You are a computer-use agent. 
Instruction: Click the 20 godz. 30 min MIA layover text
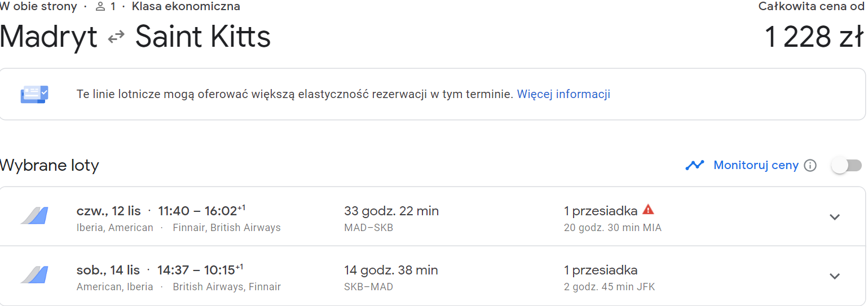click(613, 228)
